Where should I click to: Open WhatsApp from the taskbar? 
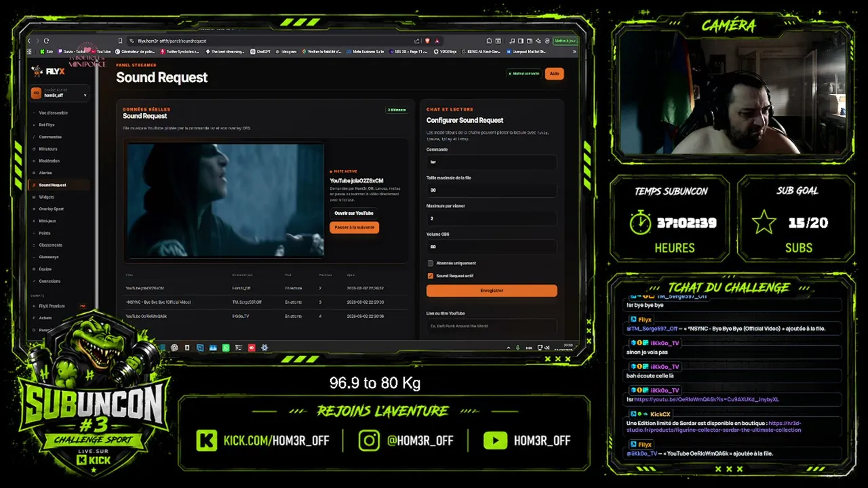(x=226, y=348)
